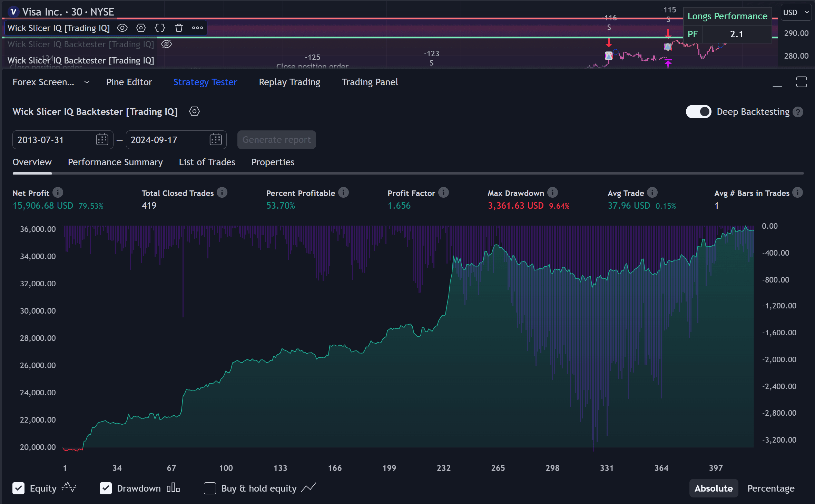The width and height of the screenshot is (815, 504).
Task: Open the Forex Screener tab
Action: (x=43, y=82)
